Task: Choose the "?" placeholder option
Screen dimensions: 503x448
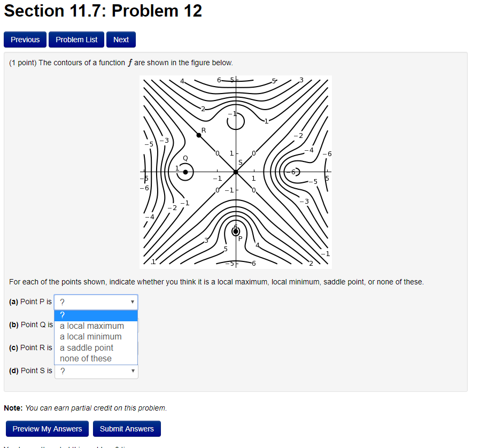Action: coord(63,315)
